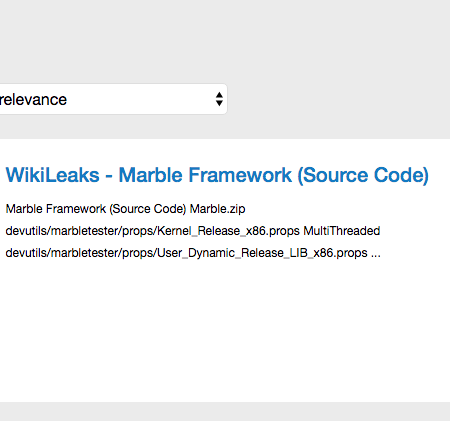
Task: Click the dash separator in the result title
Action: (109, 176)
